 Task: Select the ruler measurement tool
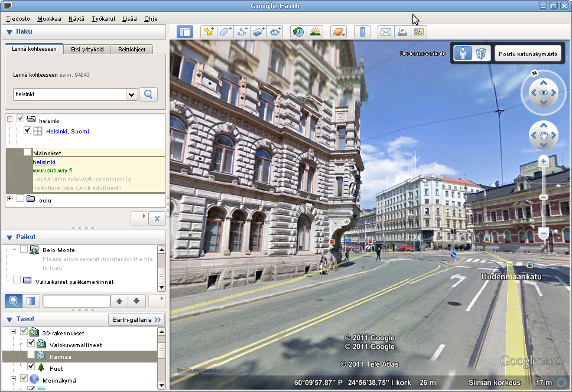[x=362, y=32]
